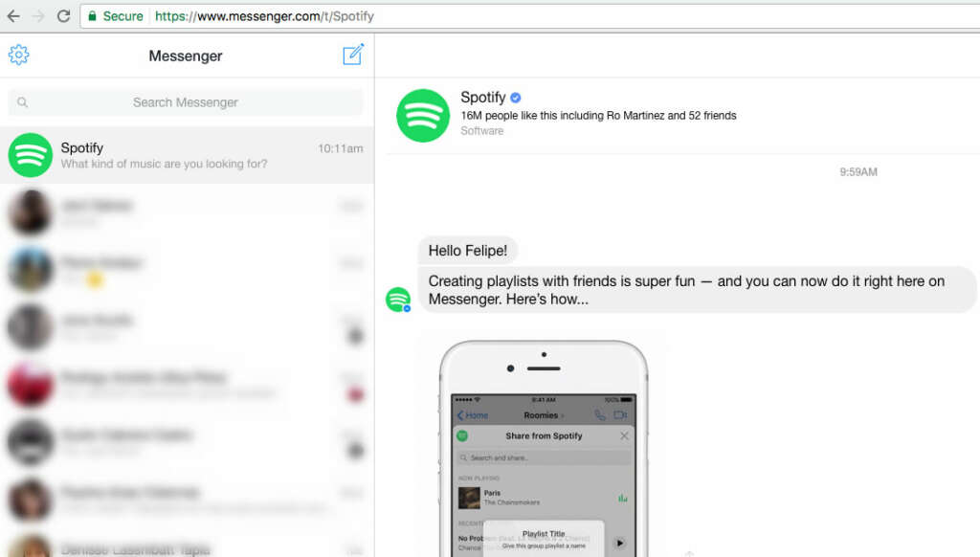Click the browser address bar
Screen dimensions: 980x557
[239, 15]
